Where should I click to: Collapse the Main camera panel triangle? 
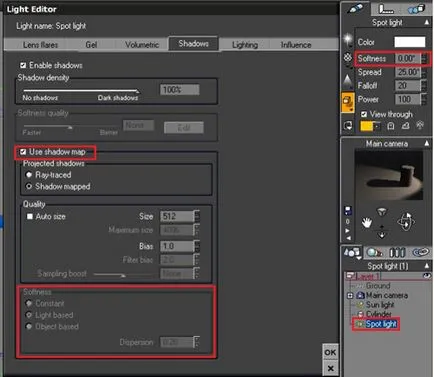[x=427, y=143]
